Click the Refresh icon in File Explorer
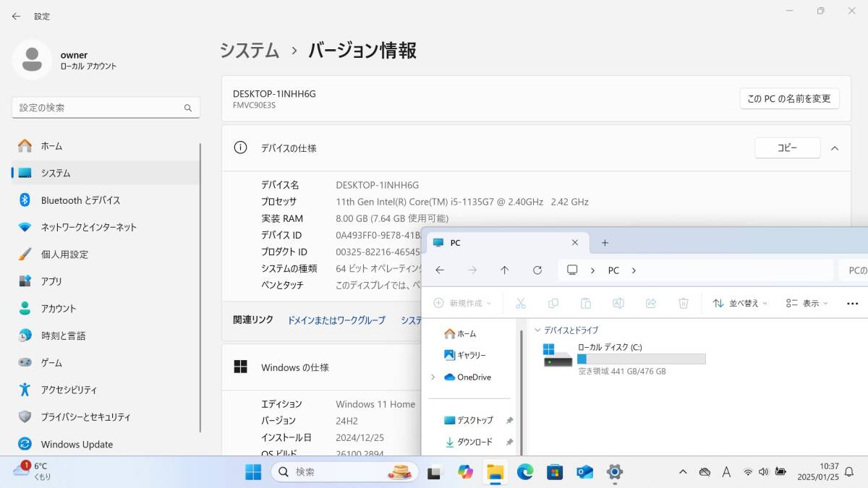The image size is (868, 488). pos(537,270)
